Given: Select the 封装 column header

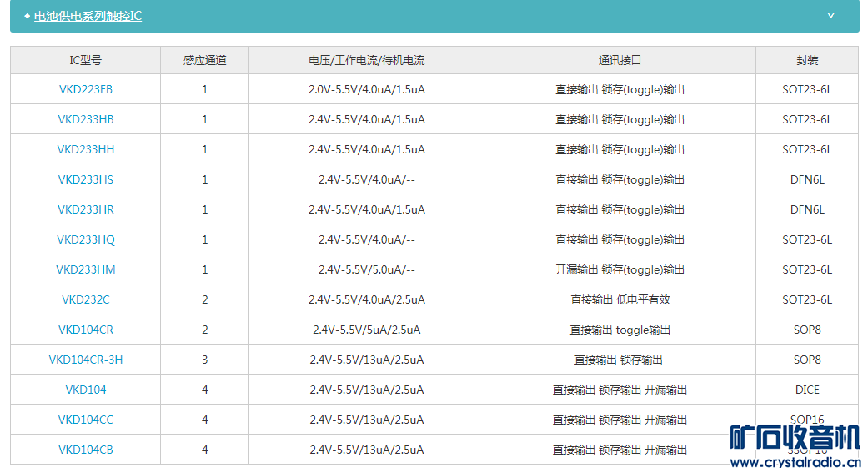Looking at the screenshot, I should point(807,60).
